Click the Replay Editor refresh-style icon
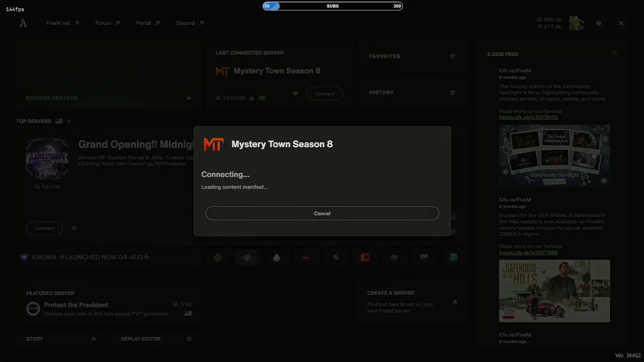 (189, 339)
